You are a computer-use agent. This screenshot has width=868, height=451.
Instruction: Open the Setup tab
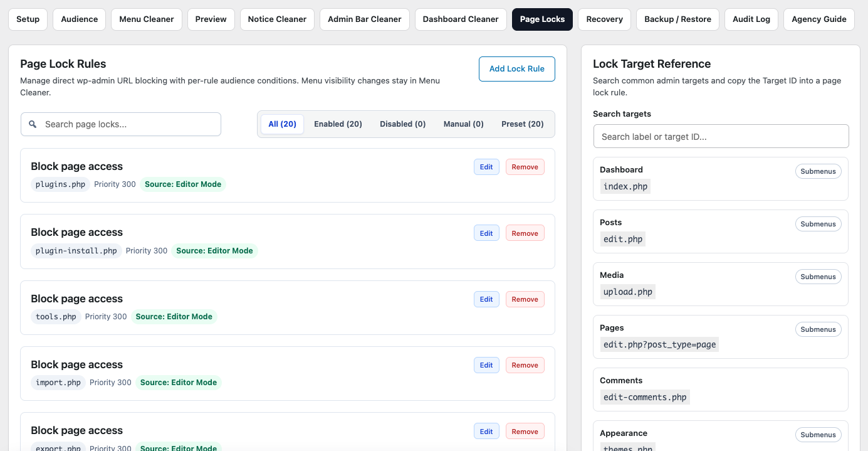point(28,19)
